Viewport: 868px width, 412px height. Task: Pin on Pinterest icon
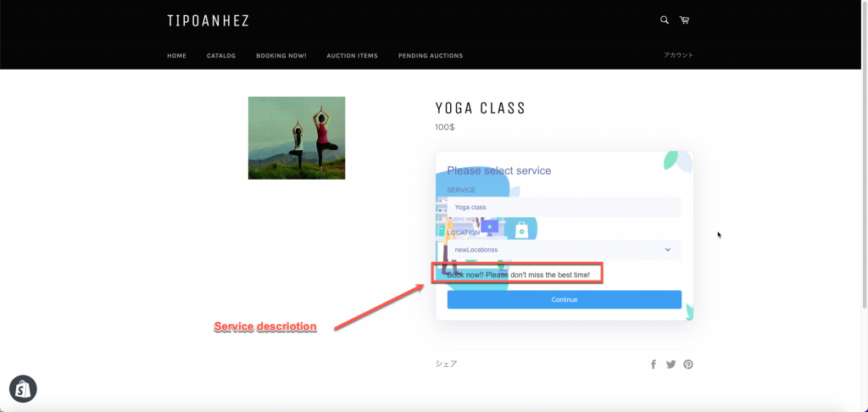(688, 365)
